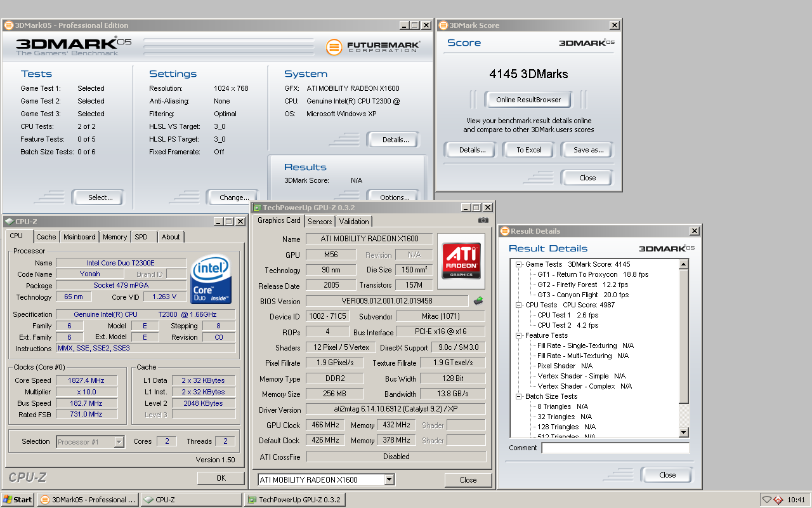This screenshot has height=508, width=812.
Task: Click the Result Details vertical scrollbar thumb
Action: pos(683,335)
